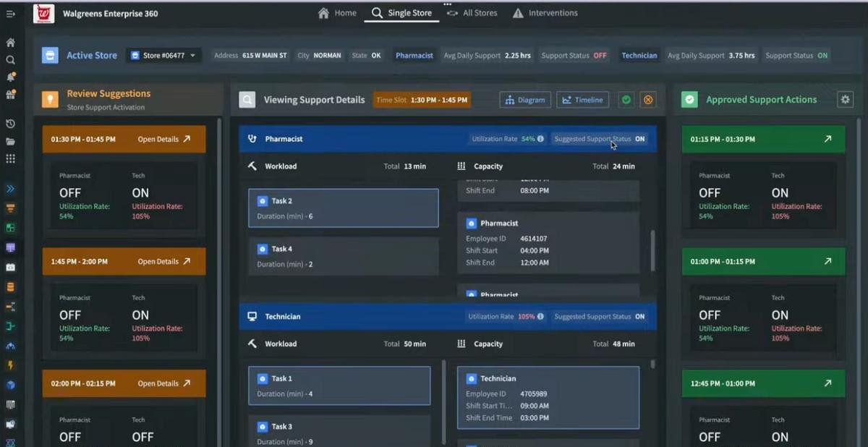Open the apps grid icon in sidebar
868x447 pixels.
tap(10, 158)
